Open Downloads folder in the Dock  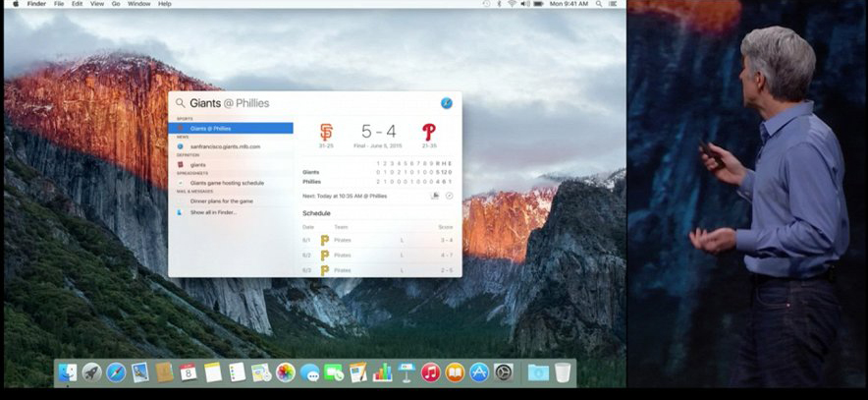(x=537, y=372)
